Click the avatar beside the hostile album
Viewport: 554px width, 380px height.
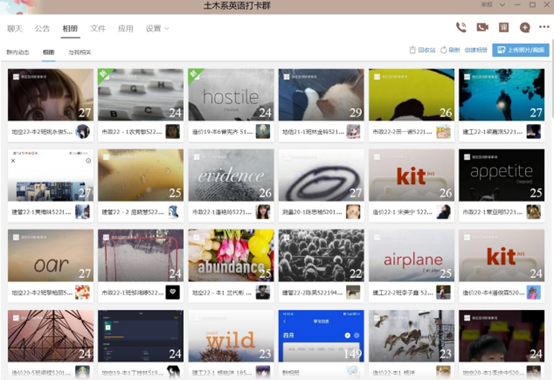(263, 132)
